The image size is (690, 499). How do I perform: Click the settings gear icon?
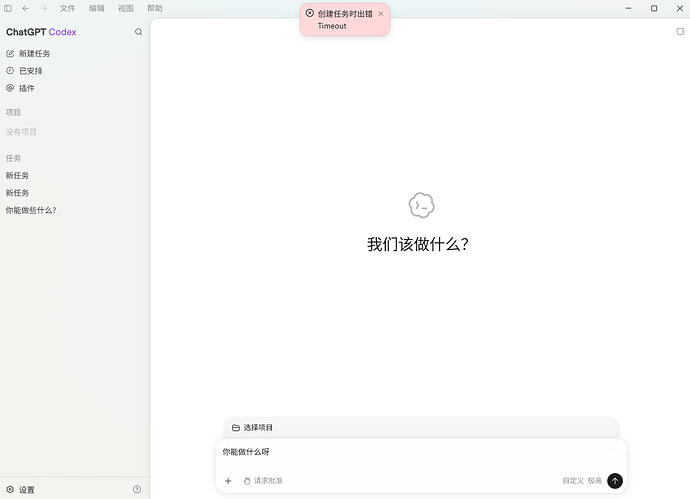coord(10,489)
